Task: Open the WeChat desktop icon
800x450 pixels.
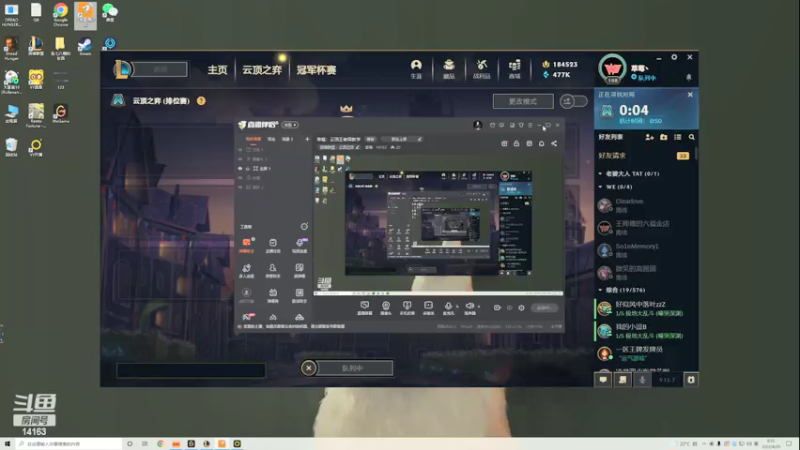Action: (110, 12)
